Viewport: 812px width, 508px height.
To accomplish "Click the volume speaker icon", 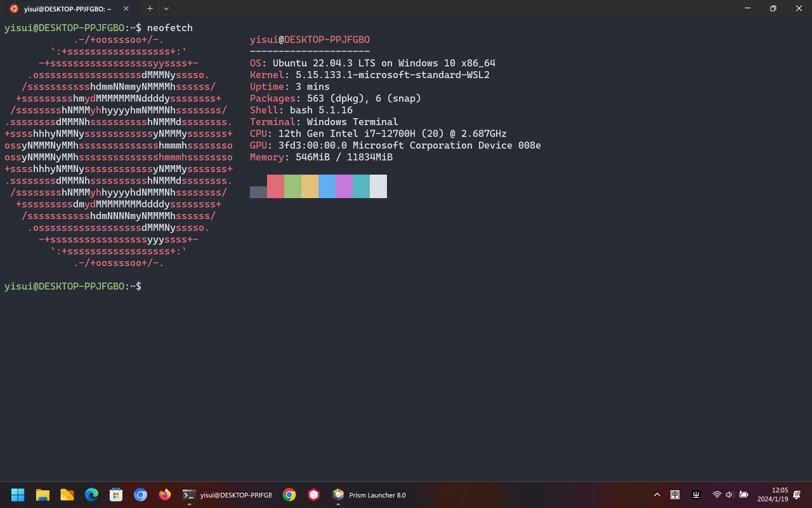I will point(730,495).
